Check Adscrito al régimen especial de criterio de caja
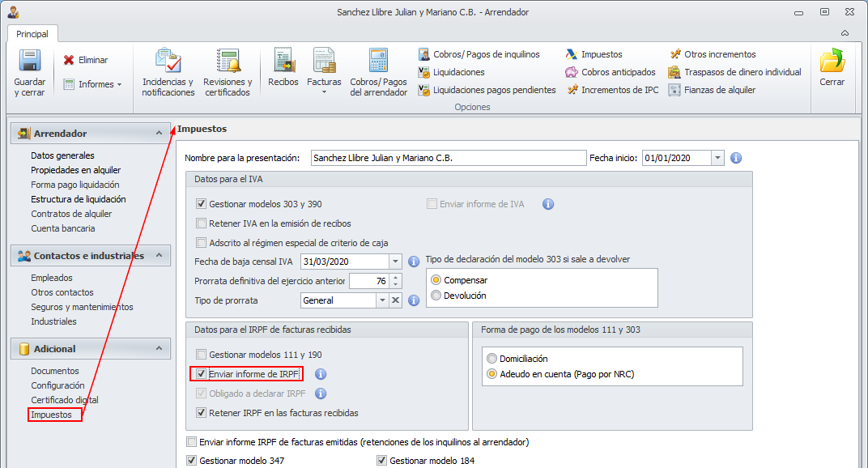868x468 pixels. pyautogui.click(x=201, y=243)
